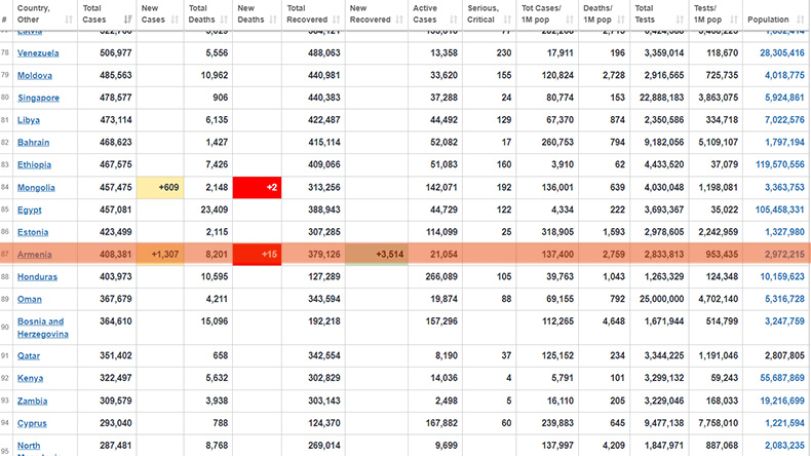Sort by Active Cases column arrow icon

pos(454,20)
